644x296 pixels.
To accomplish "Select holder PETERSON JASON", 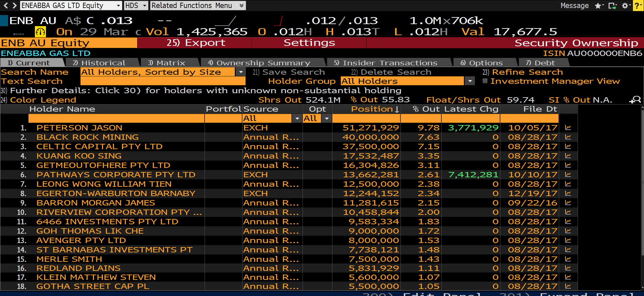I will (79, 128).
